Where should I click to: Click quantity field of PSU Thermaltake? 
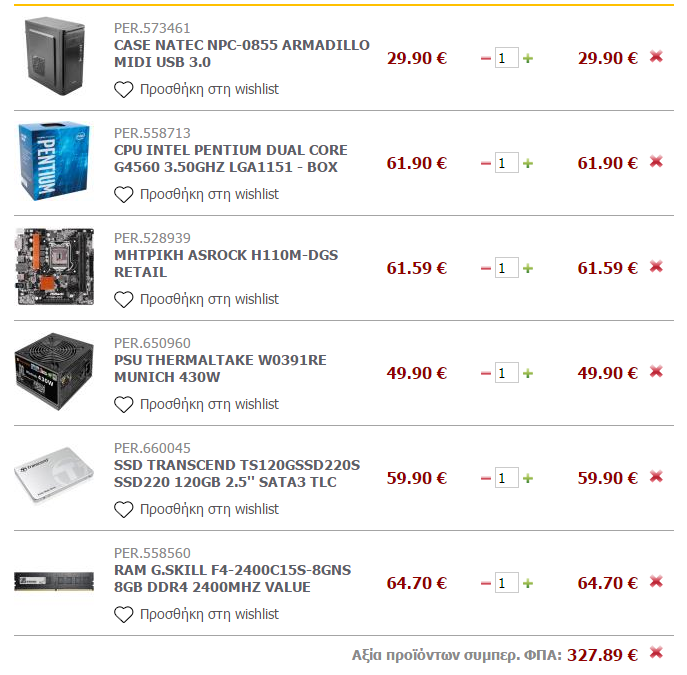506,373
